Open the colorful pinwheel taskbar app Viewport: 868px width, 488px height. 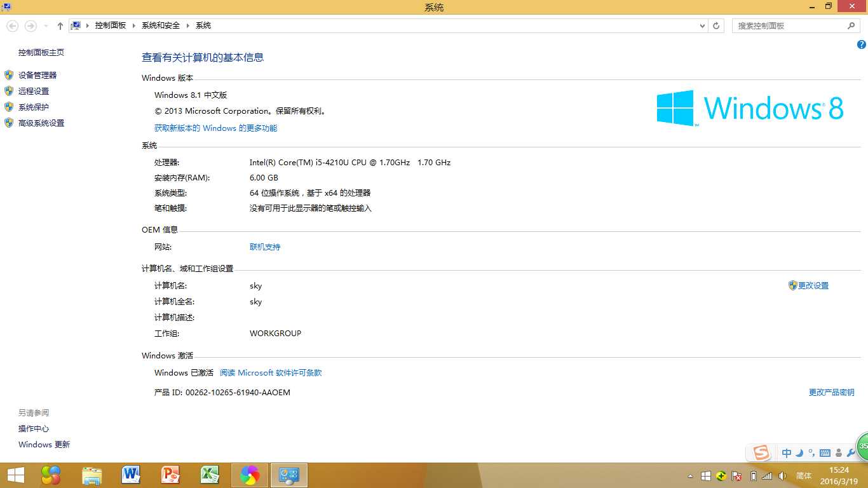click(x=250, y=475)
